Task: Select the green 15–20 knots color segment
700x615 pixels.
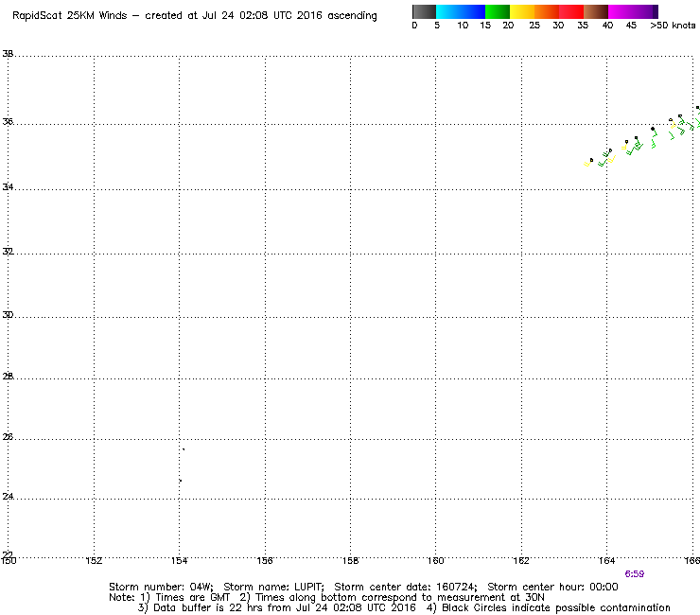Action: (498, 11)
